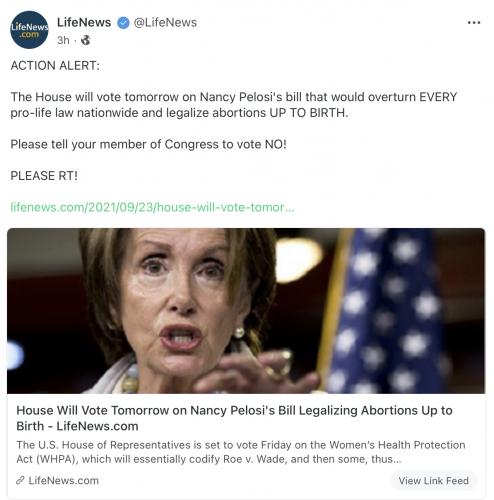
Task: Click the 'PLEASE RT!' line in post
Action: coord(44,176)
